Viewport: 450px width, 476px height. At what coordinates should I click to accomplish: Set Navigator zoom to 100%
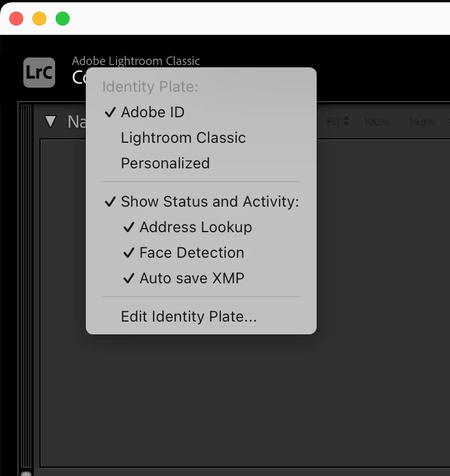[x=376, y=122]
